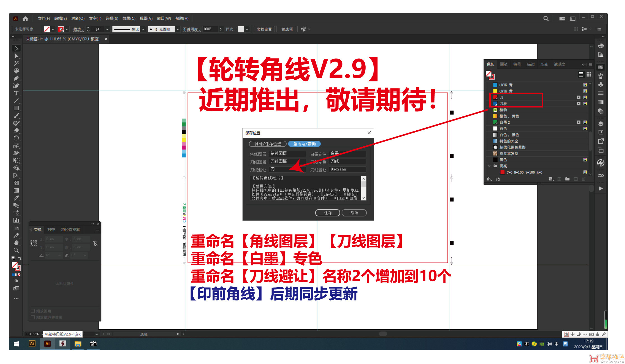This screenshot has width=625, height=364.
Task: Open stroke weight dropdown
Action: pos(107,29)
